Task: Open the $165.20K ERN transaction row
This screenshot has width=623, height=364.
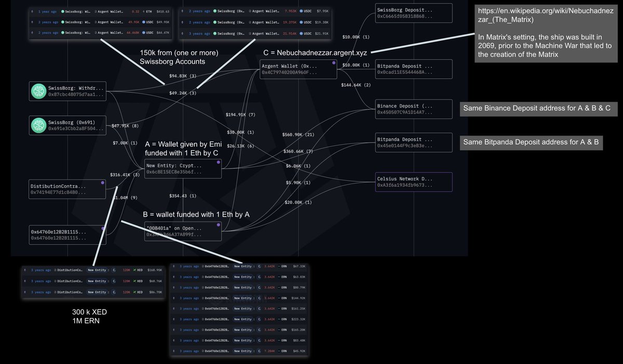Action: [240, 330]
